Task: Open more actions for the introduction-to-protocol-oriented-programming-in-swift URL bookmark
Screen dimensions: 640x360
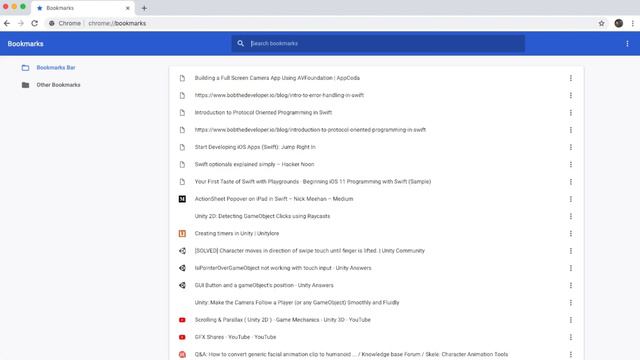Action: pos(571,130)
